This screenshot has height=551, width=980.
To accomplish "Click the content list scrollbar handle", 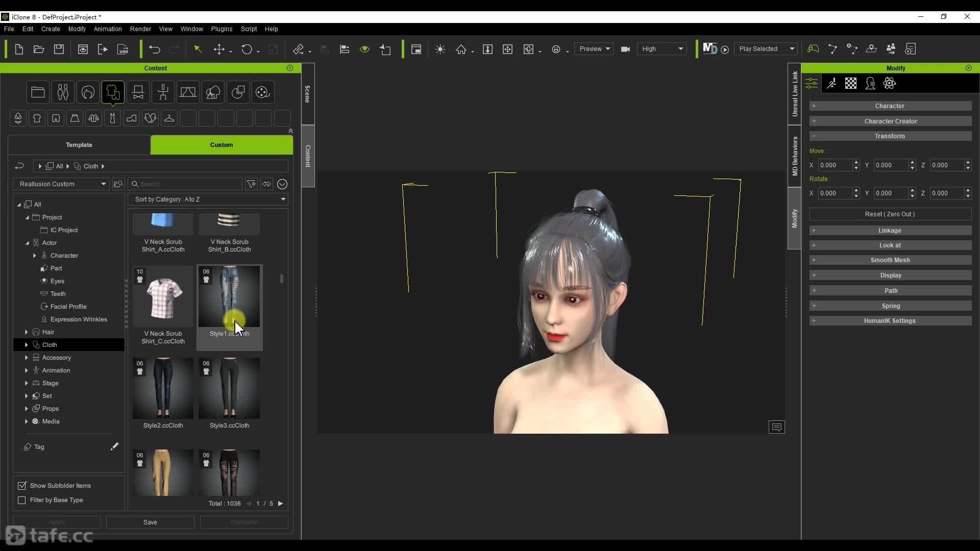I will [281, 279].
